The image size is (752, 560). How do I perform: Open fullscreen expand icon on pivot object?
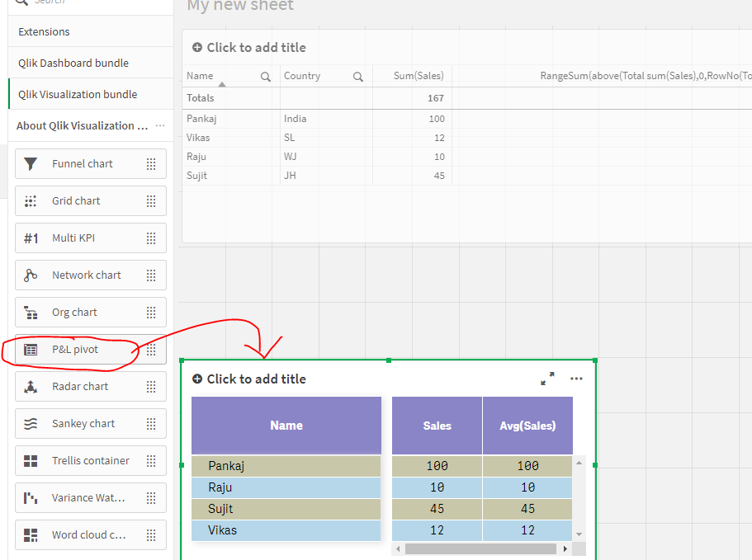[547, 379]
